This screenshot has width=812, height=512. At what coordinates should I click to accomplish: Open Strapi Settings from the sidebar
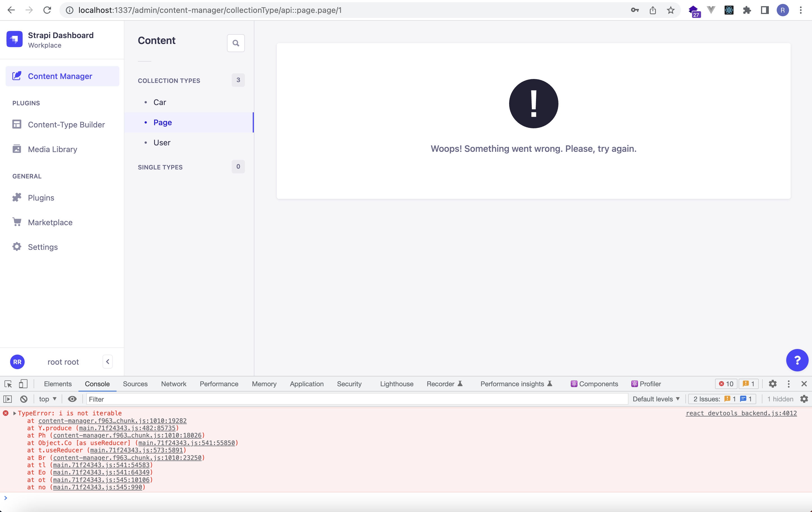coord(43,247)
